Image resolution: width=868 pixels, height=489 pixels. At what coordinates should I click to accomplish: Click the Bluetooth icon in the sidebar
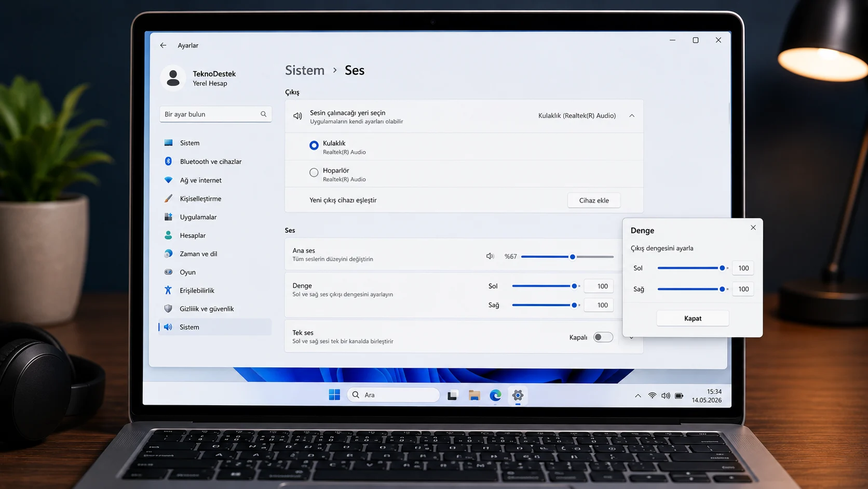click(168, 162)
